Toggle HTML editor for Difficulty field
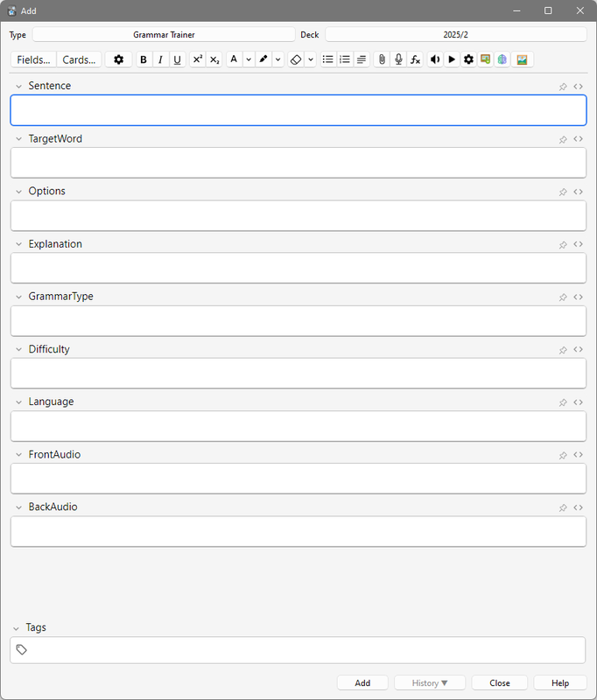597x700 pixels. [579, 349]
